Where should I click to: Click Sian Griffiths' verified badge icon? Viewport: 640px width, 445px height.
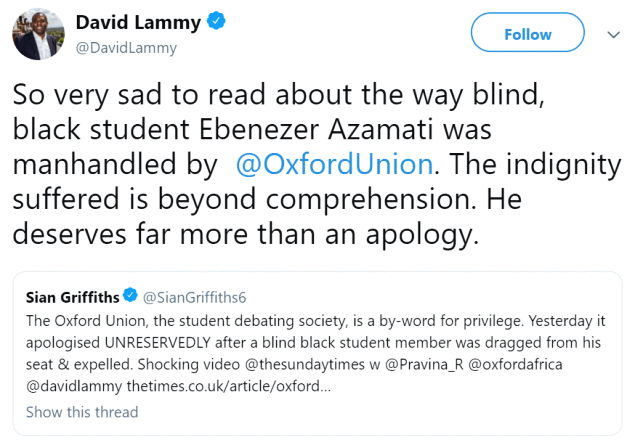pyautogui.click(x=129, y=295)
